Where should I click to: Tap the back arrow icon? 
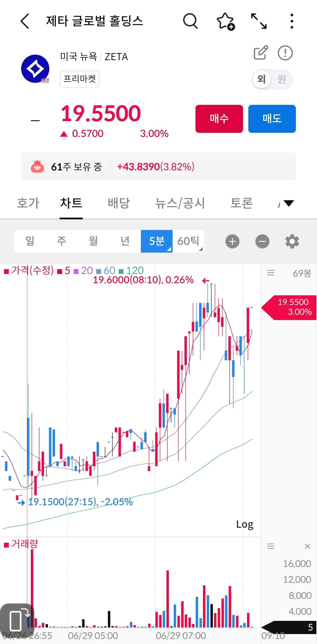pos(25,21)
